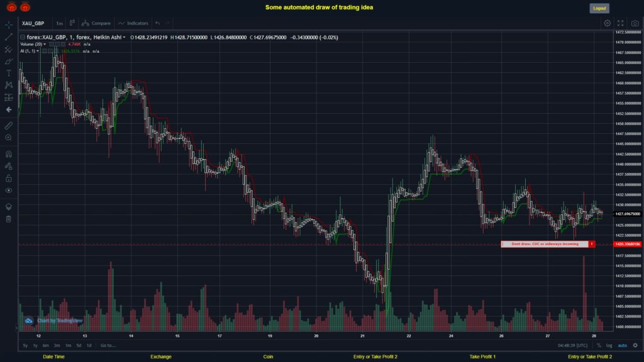
Task: Click the Exchange column header
Action: pos(161,357)
